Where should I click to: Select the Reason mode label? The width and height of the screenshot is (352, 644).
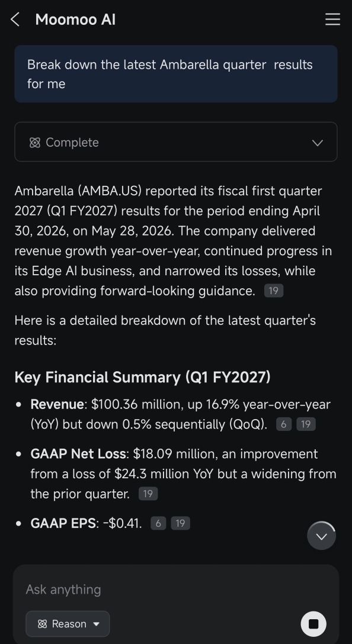(x=69, y=624)
